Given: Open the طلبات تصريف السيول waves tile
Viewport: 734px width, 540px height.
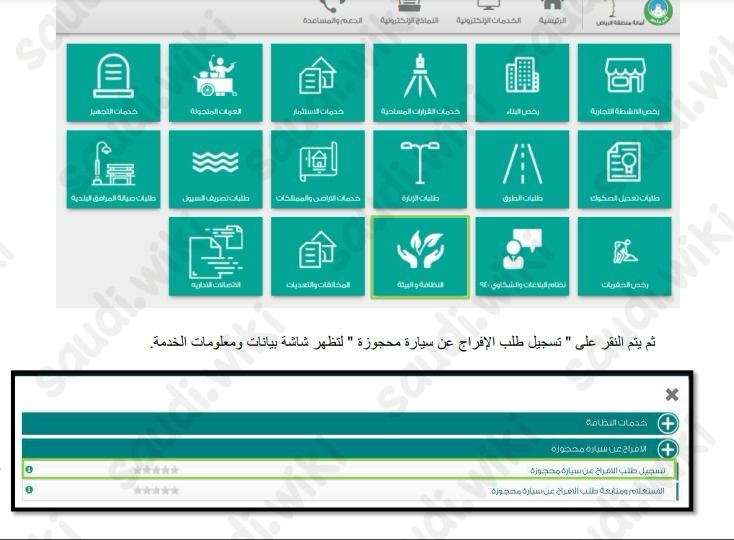Looking at the screenshot, I should point(216,169).
